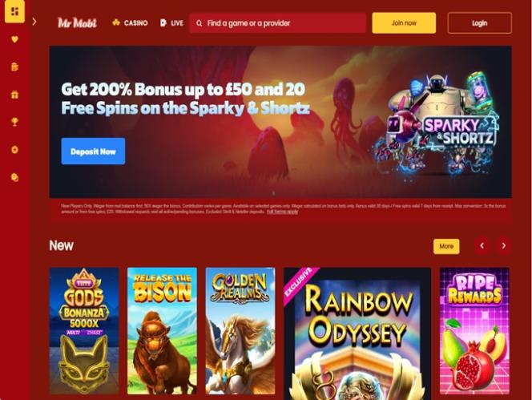This screenshot has width=532, height=400.
Task: Open the barrel-shaped sidebar icon
Action: tap(14, 67)
